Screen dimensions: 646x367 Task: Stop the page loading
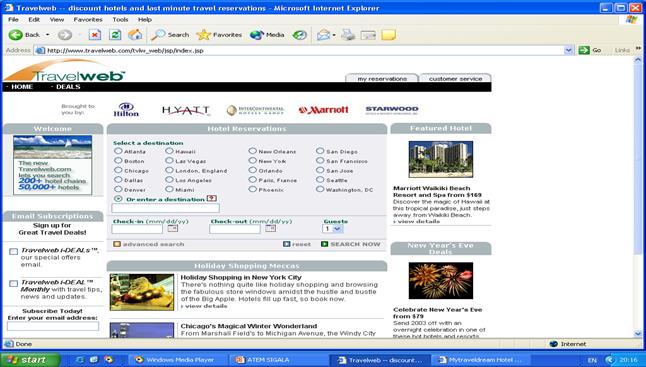[95, 35]
